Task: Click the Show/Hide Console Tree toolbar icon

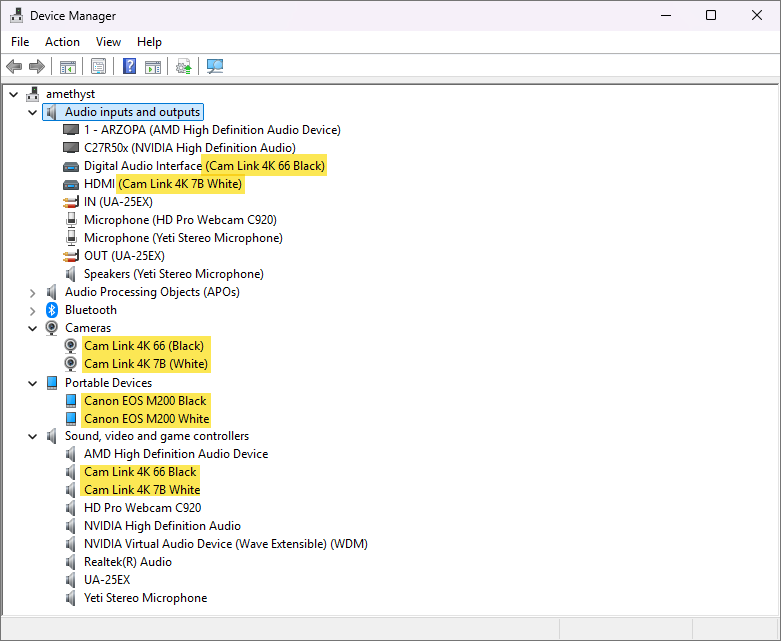Action: [x=68, y=66]
